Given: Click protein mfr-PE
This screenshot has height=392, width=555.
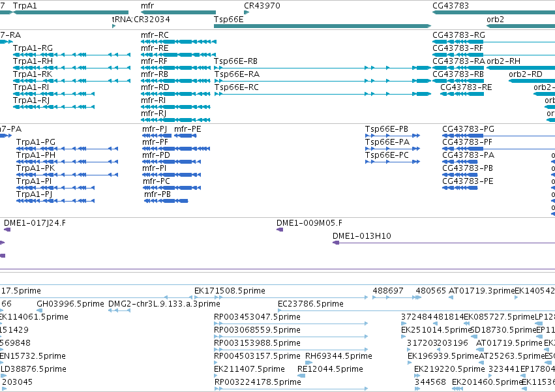Looking at the screenshot, I should click(x=188, y=129).
